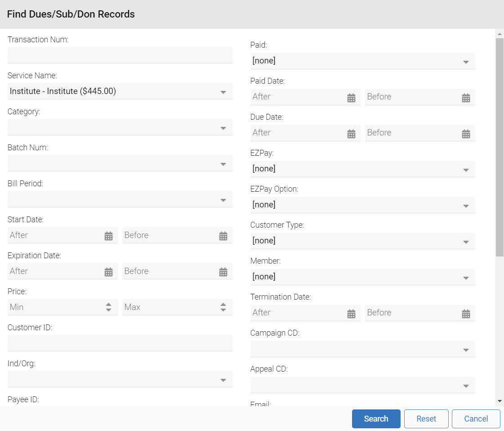This screenshot has width=504, height=431.
Task: Open calendar for Paid Date After field
Action: click(x=351, y=98)
